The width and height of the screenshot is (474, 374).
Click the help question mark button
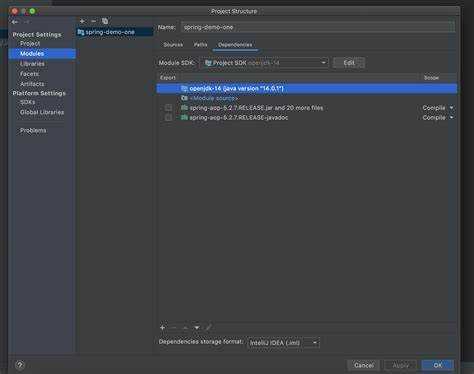tap(20, 365)
